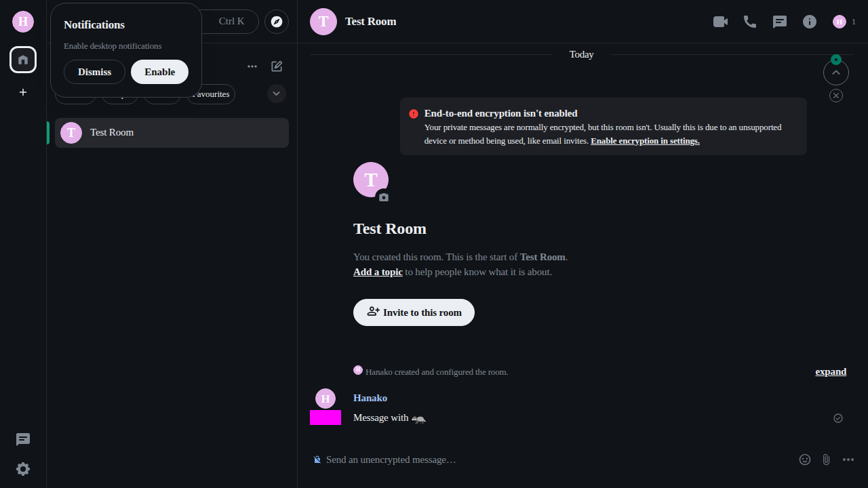Select the Home space
The image size is (868, 488).
[x=23, y=60]
